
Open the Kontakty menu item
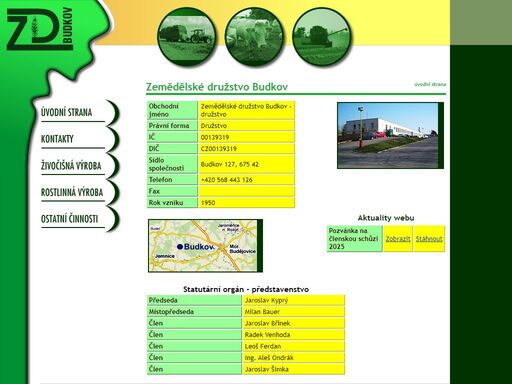(x=57, y=139)
